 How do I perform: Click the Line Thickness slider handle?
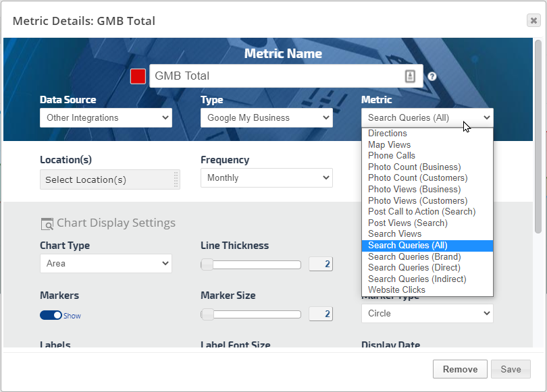click(x=207, y=264)
